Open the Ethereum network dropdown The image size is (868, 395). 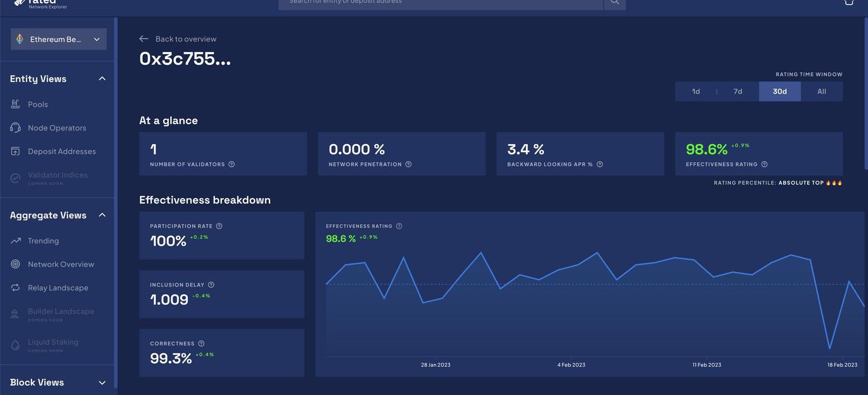click(x=59, y=40)
